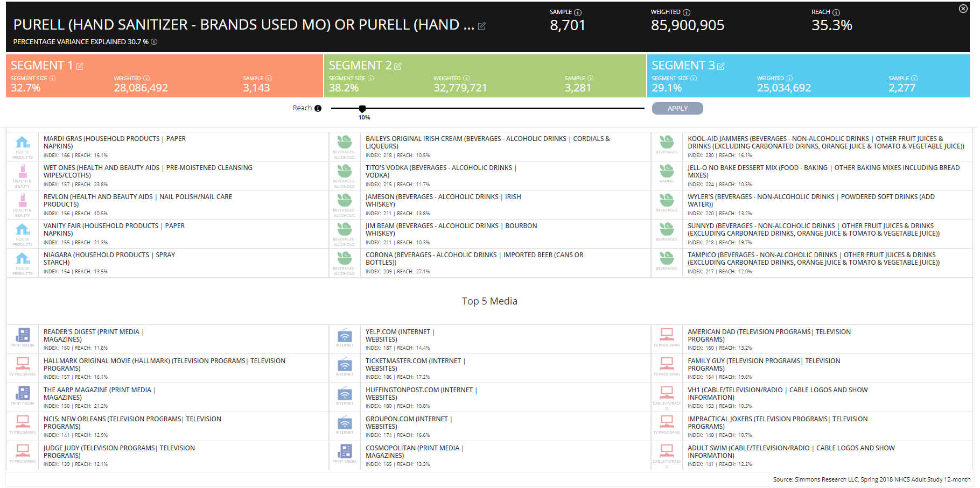Select Impractical Jokers entry
980x488 pixels.
[811, 427]
